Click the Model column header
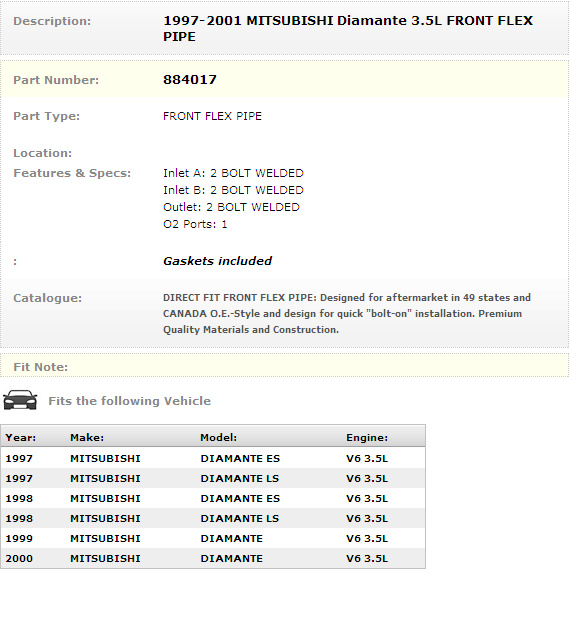Viewport: 570px width, 624px height. 219,438
